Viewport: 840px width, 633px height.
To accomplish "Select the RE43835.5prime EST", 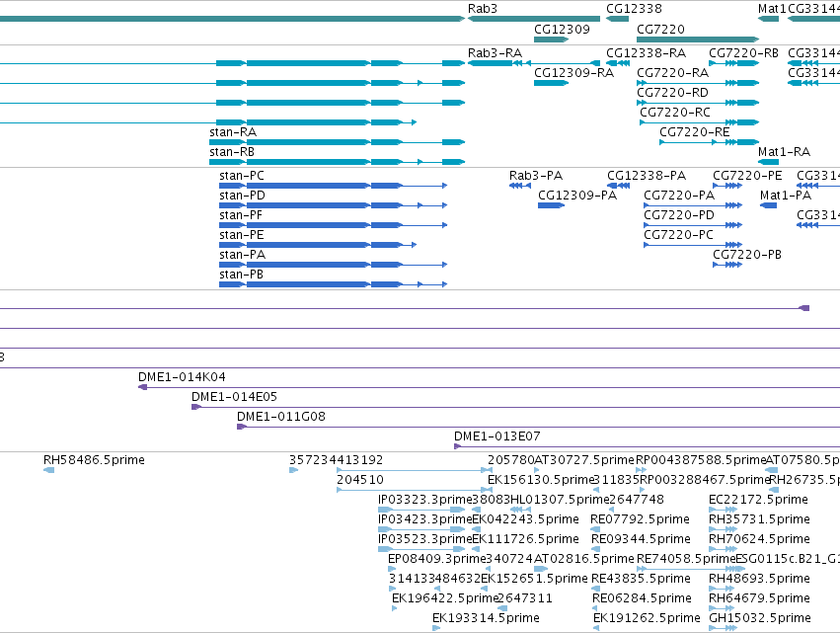I will pyautogui.click(x=595, y=589).
